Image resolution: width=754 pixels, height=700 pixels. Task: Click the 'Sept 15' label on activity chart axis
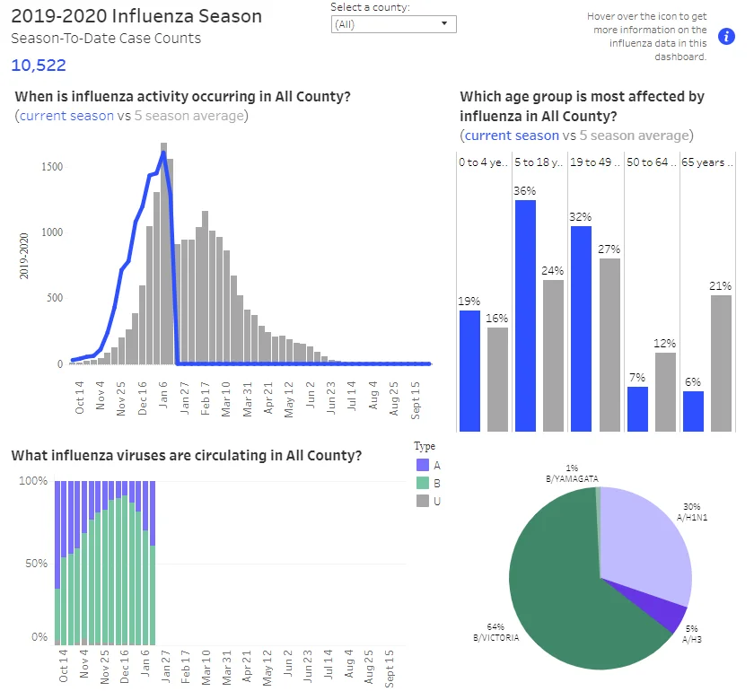[415, 400]
